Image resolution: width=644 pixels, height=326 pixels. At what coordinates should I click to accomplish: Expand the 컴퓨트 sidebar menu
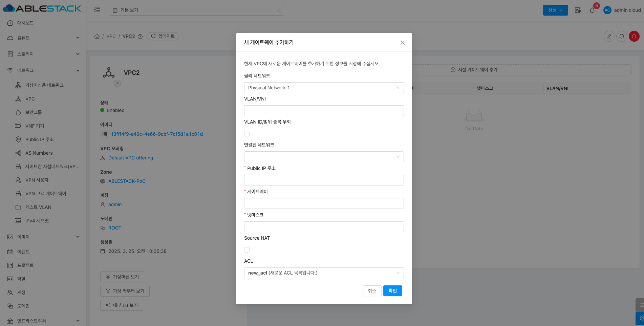pyautogui.click(x=43, y=38)
